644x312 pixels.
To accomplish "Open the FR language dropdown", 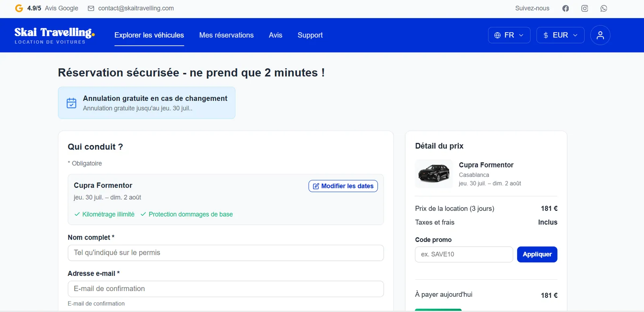I will (509, 35).
